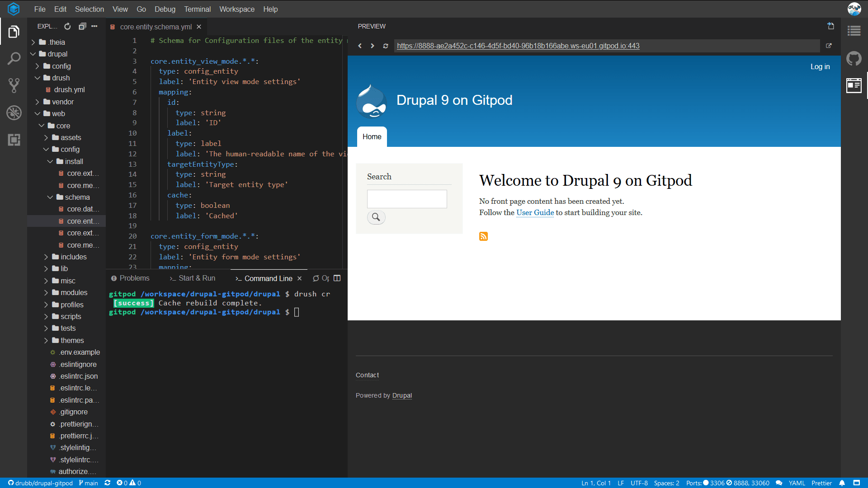Viewport: 868px width, 488px height.
Task: Collapse all folders in explorer
Action: click(x=82, y=26)
